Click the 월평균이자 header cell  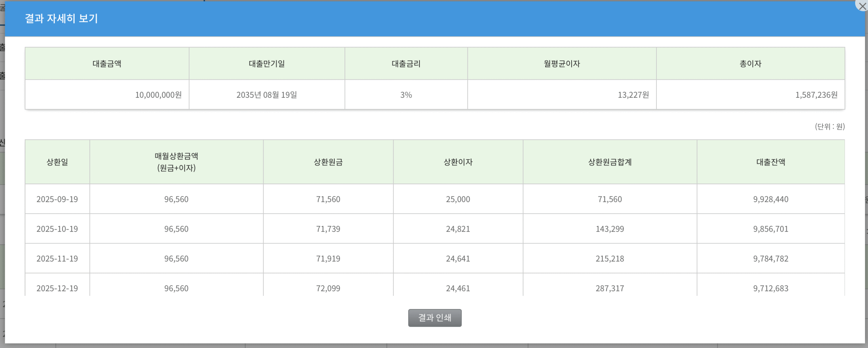561,64
